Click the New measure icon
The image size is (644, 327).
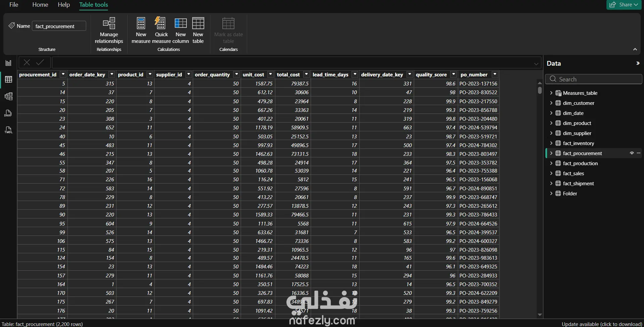point(141,23)
